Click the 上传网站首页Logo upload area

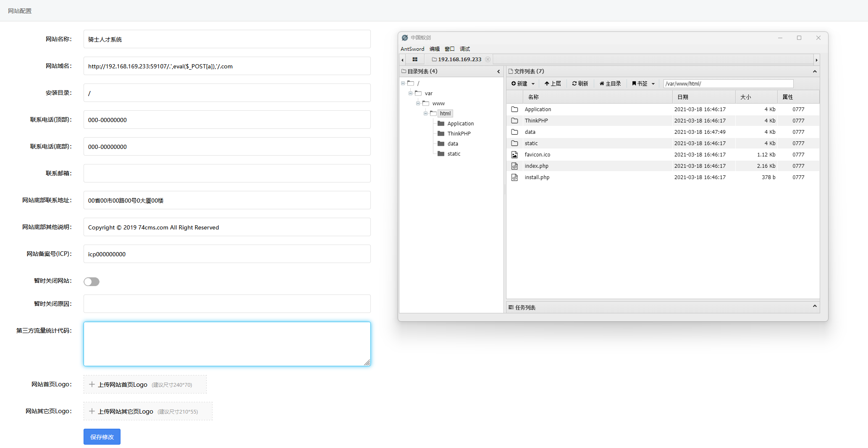(x=145, y=384)
